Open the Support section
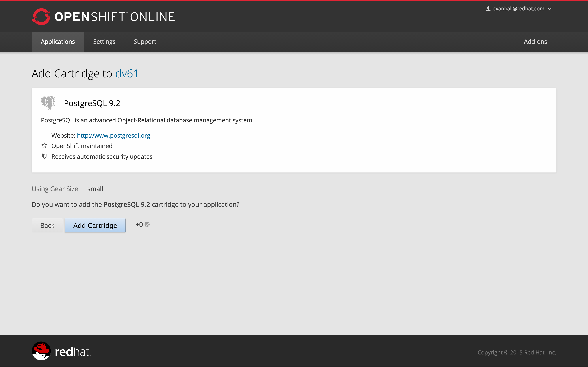Screen dimensions: 588x367 pos(145,41)
